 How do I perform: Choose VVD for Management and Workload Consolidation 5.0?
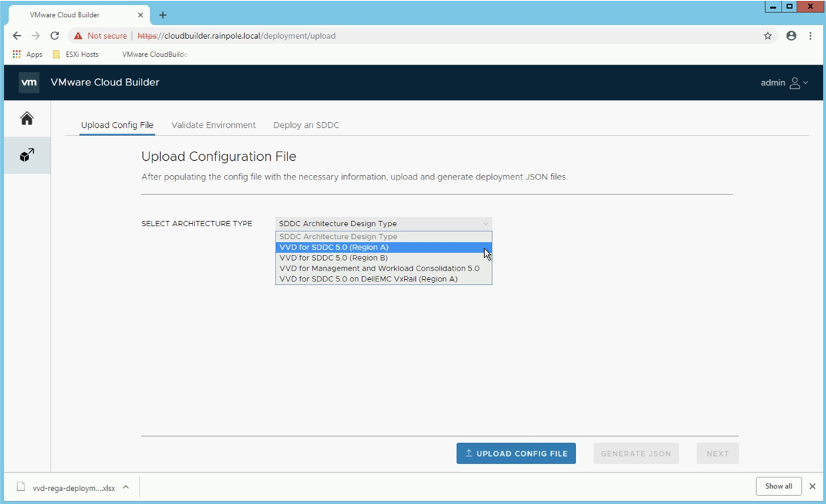point(379,269)
